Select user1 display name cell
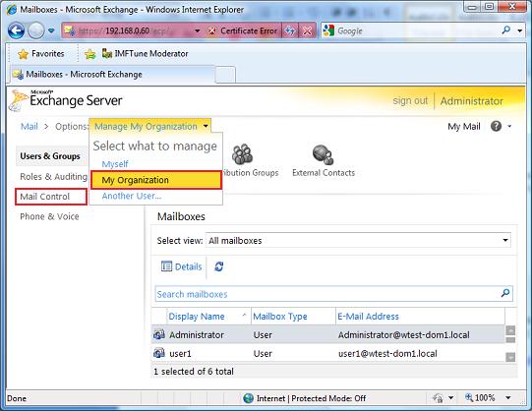 point(180,354)
